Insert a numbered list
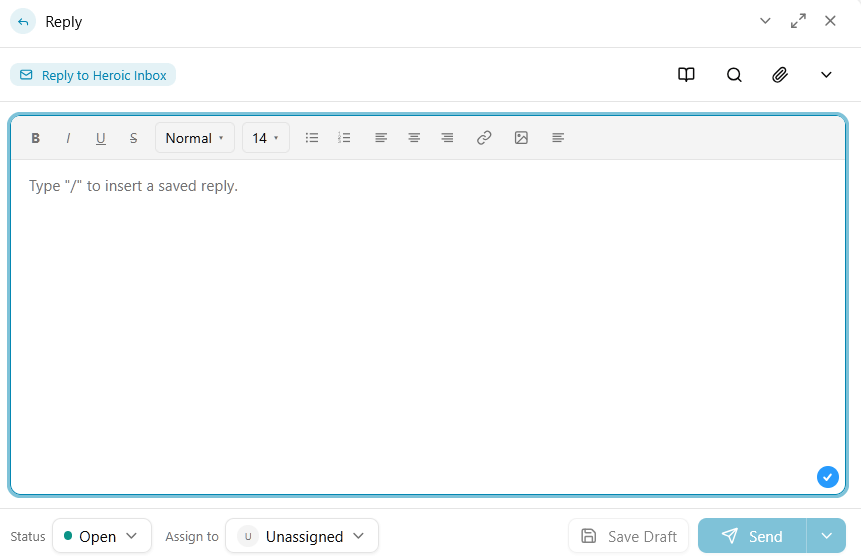Viewport: 861px width, 560px height. 344,138
